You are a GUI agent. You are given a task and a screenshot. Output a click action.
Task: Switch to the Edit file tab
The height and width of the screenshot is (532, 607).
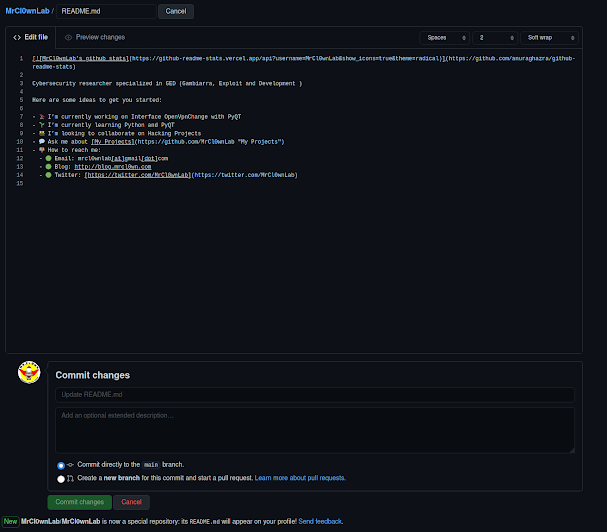(31, 37)
